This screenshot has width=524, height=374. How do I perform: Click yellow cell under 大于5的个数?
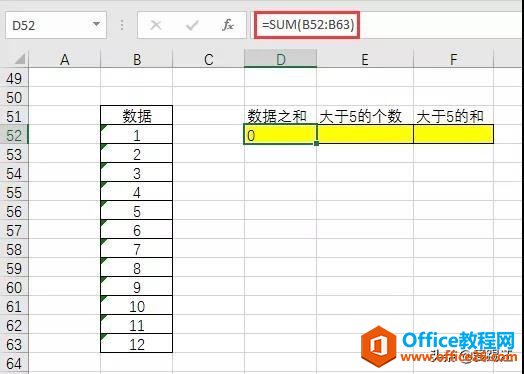[x=365, y=134]
